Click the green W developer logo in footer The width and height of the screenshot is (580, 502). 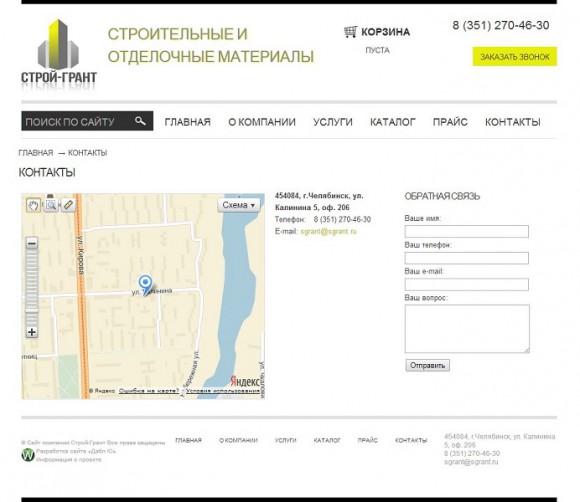point(28,455)
